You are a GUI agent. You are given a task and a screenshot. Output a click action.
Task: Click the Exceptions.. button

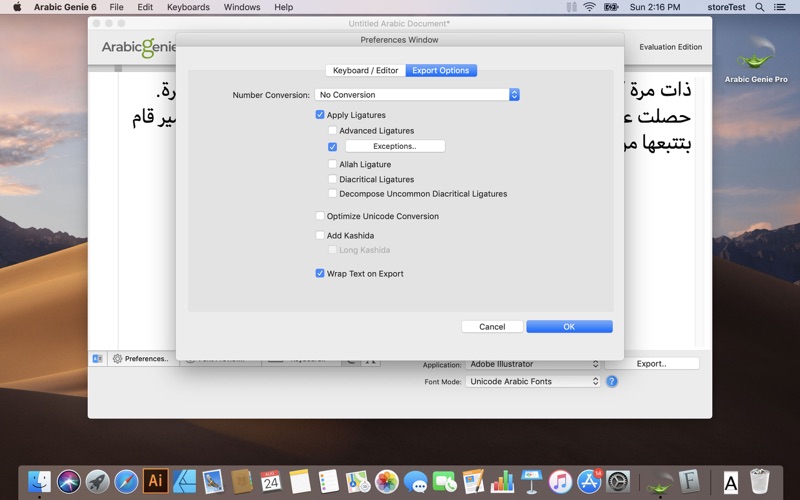click(395, 146)
